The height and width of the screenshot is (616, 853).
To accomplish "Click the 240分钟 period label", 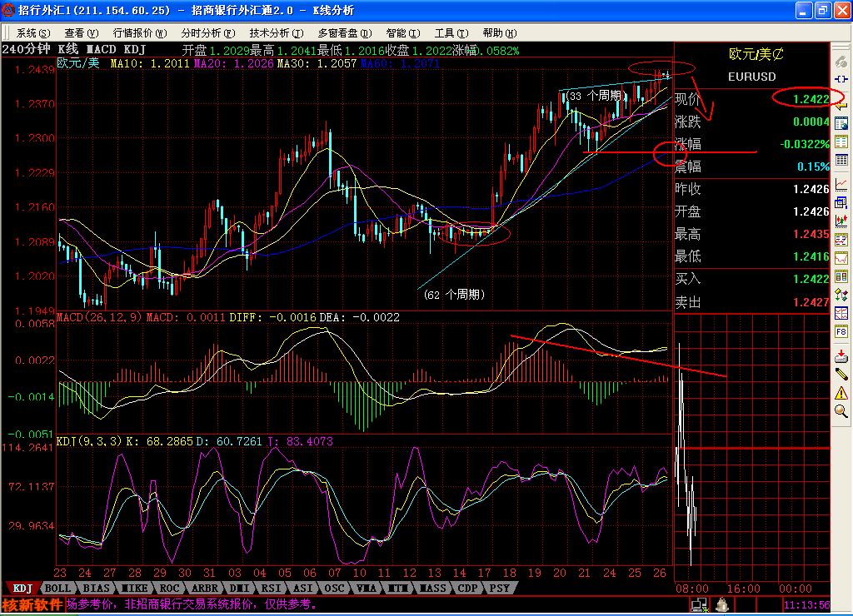I will pos(25,50).
